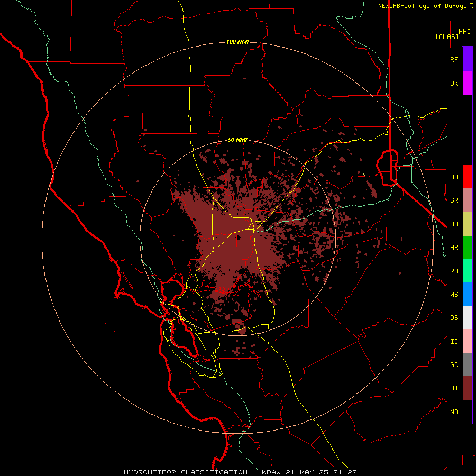Pick the WS blue legend swatch

tap(467, 294)
